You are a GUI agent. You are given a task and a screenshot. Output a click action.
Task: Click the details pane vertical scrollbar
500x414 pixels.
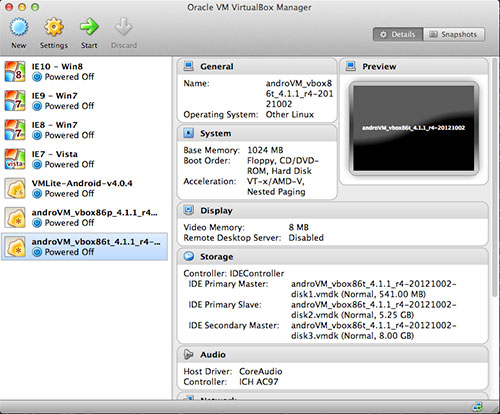coord(496,177)
